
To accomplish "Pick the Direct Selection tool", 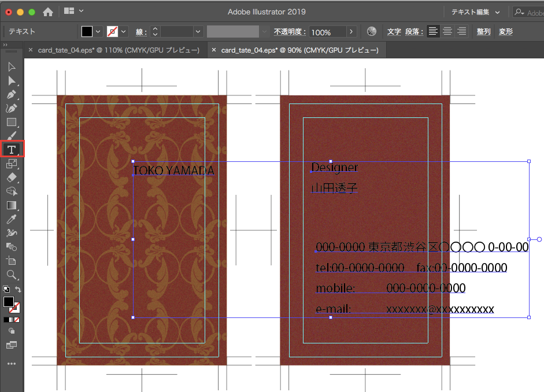I will [x=12, y=80].
